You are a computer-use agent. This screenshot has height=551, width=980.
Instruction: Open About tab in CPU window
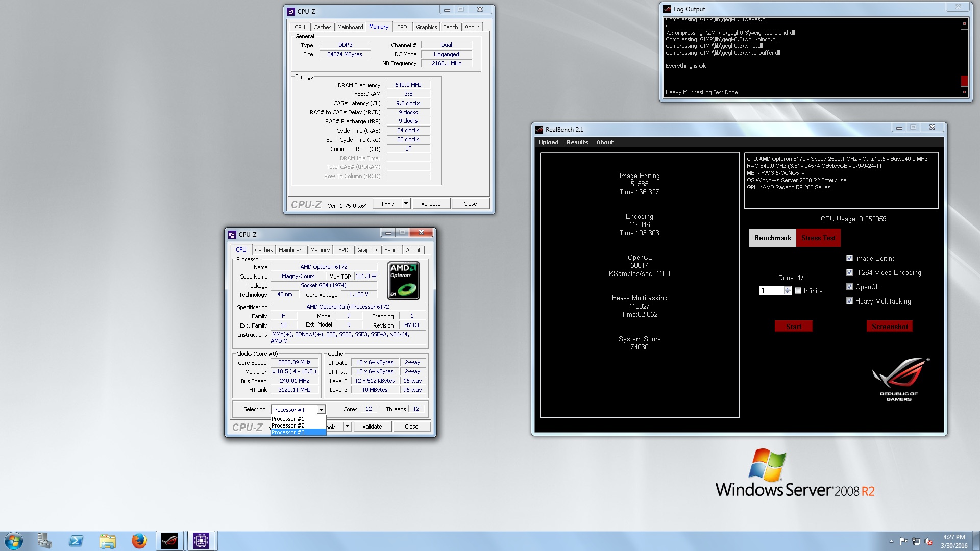[x=413, y=250]
